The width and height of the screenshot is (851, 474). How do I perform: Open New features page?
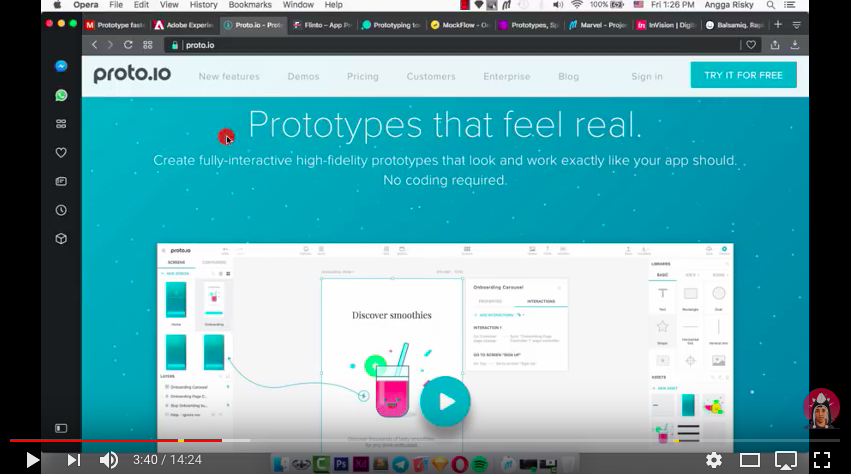(x=229, y=77)
